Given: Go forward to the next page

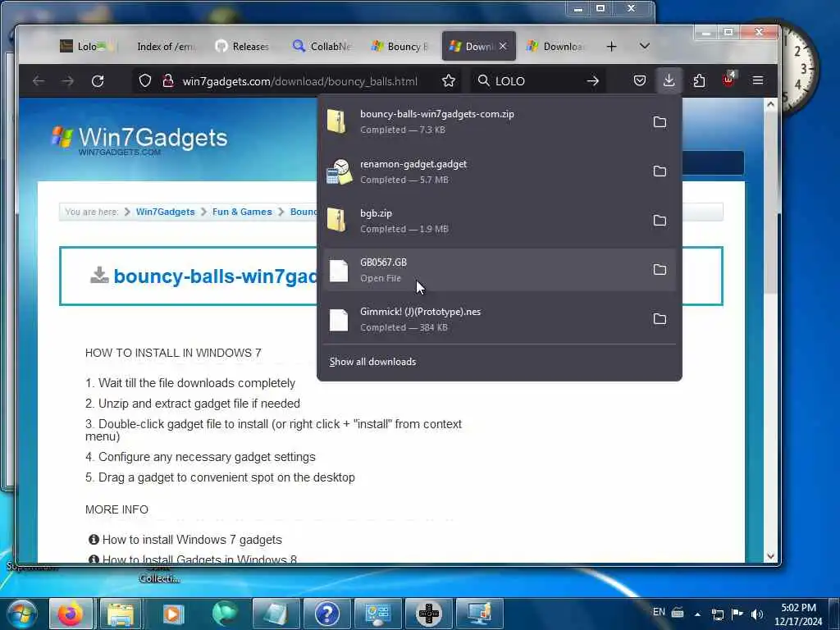Looking at the screenshot, I should tap(67, 81).
